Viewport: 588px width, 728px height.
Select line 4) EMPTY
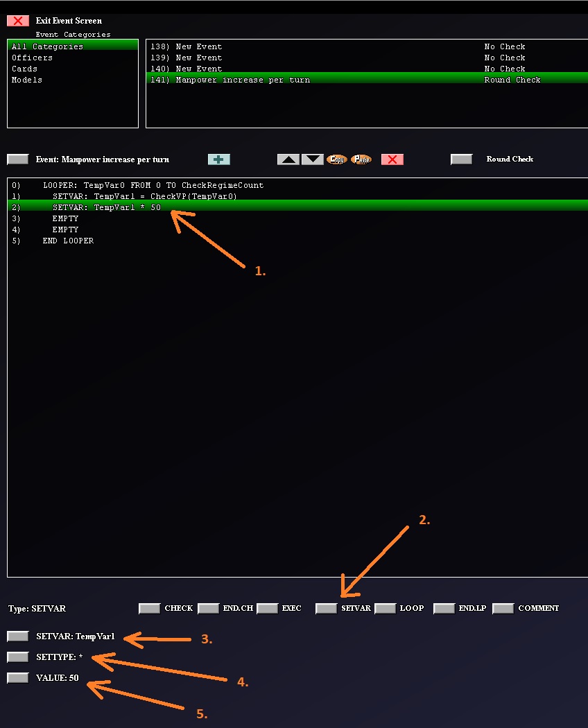pos(297,229)
